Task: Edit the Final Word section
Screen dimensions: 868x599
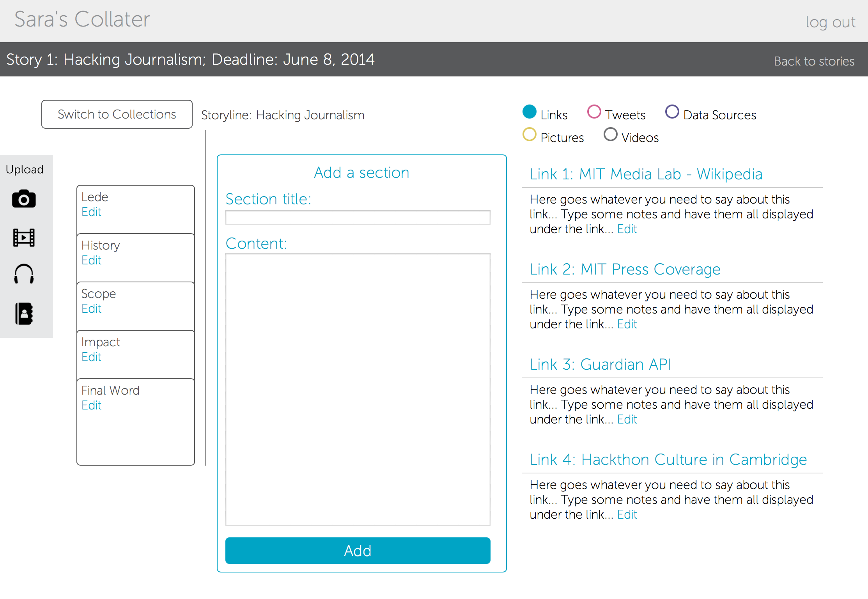Action: coord(91,406)
